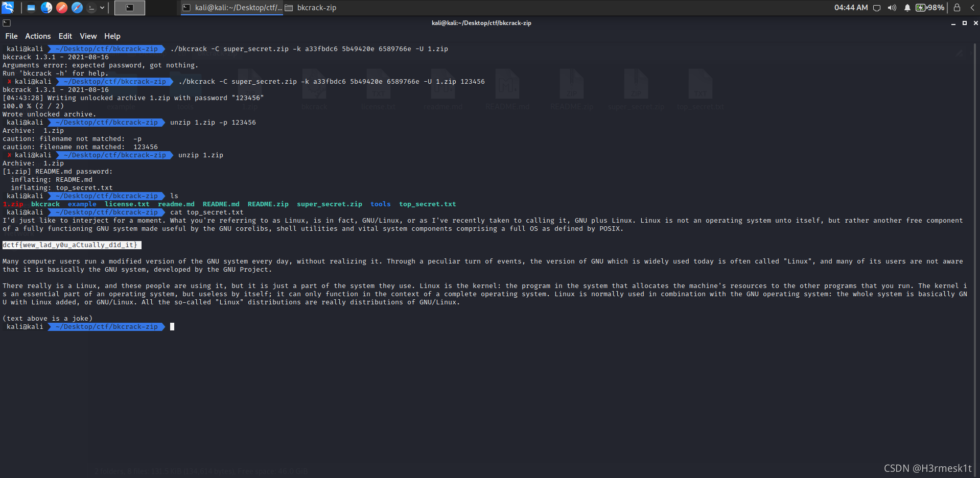Open the Kali applications menu
The image size is (980, 478).
click(x=8, y=8)
